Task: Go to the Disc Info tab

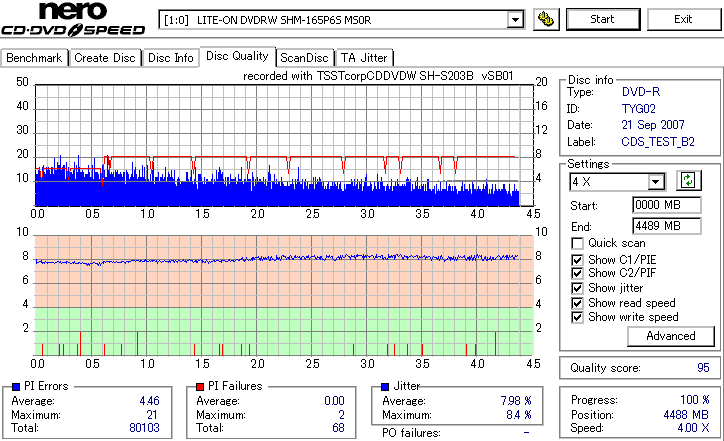Action: click(171, 58)
